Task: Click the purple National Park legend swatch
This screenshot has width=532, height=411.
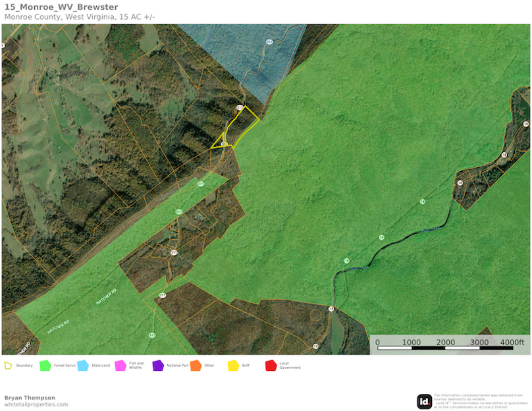Action: 158,365
